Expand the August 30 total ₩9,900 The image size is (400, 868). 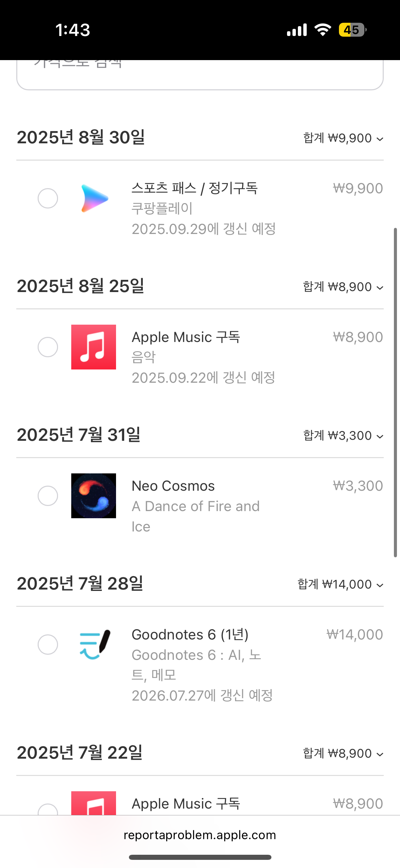[x=343, y=138]
